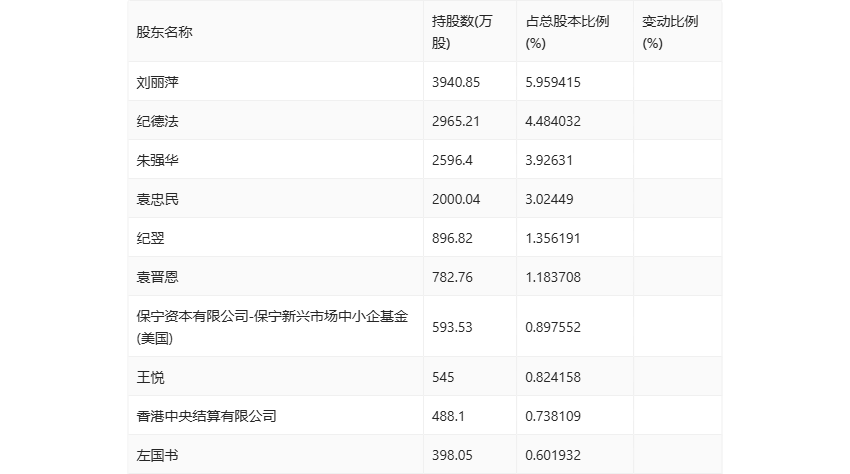Select shareholder name 袁忠民
Screen dimensions: 850x474
[x=157, y=199]
